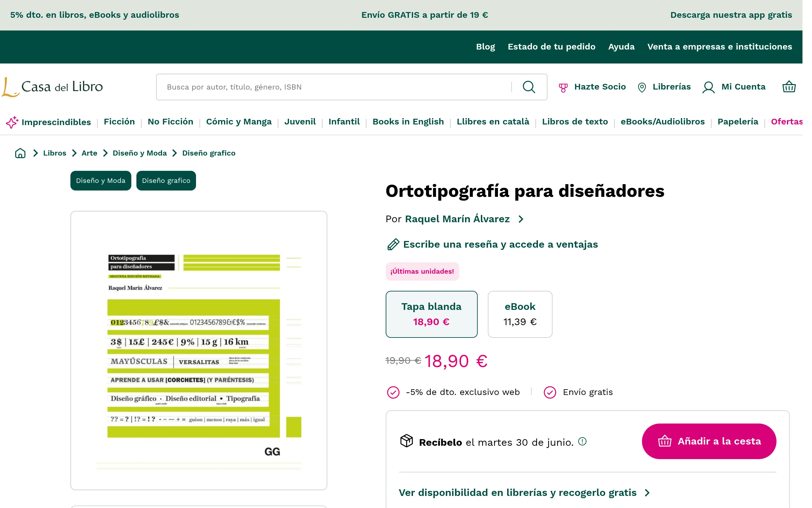Image resolution: width=812 pixels, height=508 pixels.
Task: Open the No Ficción menu
Action: pyautogui.click(x=170, y=122)
